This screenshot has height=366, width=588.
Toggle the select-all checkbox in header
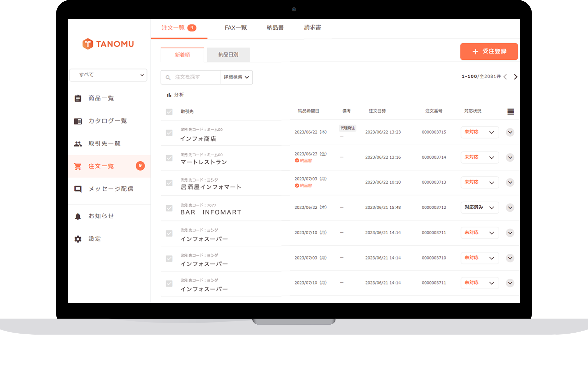(169, 112)
